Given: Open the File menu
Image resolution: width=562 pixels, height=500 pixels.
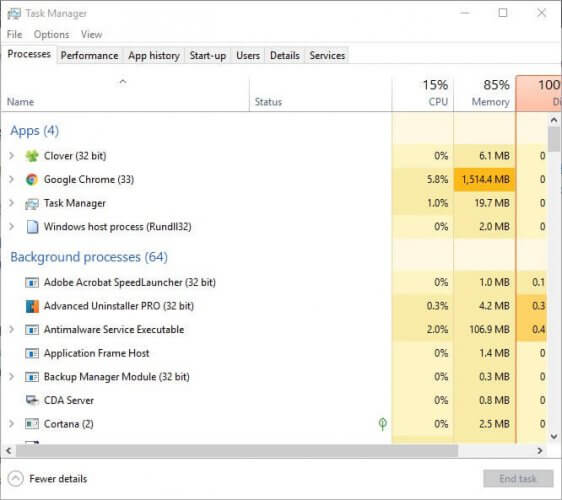Looking at the screenshot, I should click(x=14, y=35).
